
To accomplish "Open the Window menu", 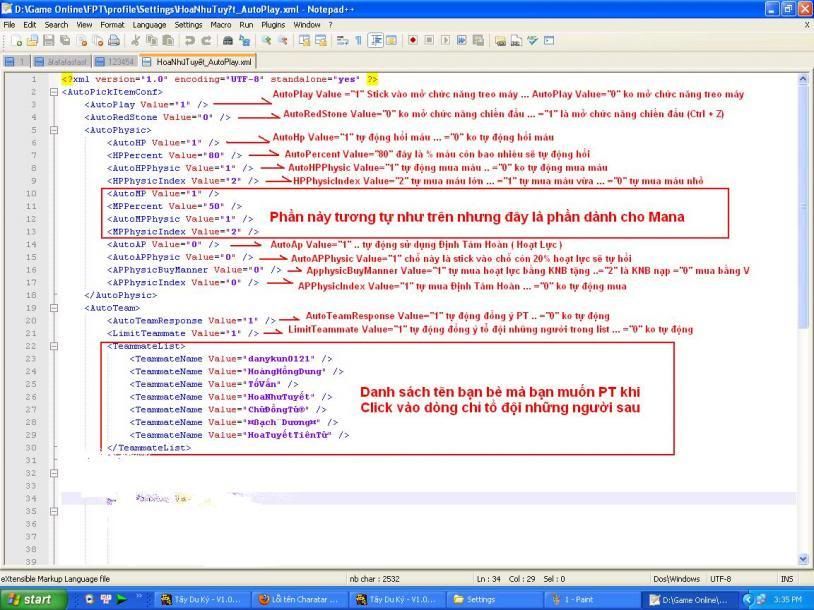I will coord(307,24).
